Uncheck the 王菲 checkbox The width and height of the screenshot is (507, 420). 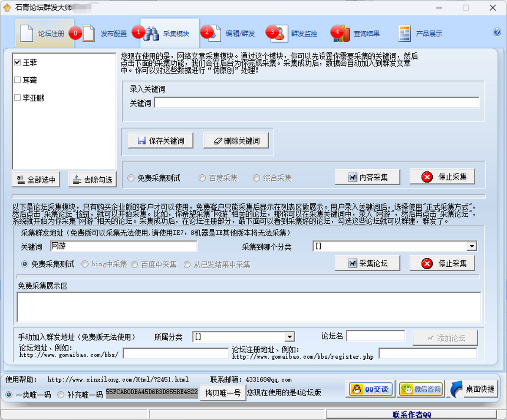(17, 62)
